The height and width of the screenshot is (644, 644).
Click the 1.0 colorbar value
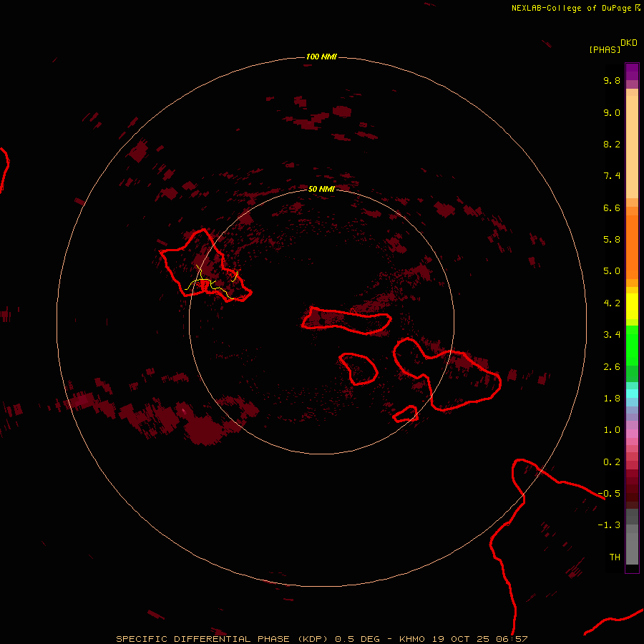pyautogui.click(x=612, y=430)
